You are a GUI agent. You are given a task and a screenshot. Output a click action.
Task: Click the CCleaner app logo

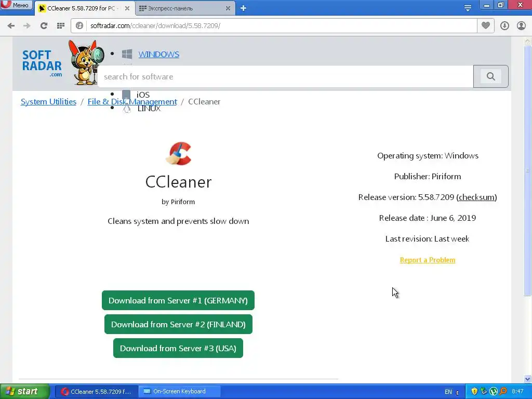179,153
